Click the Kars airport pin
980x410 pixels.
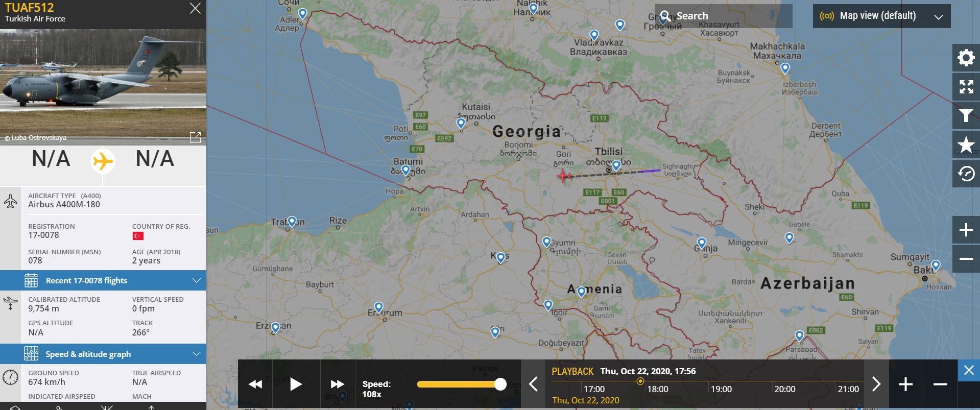500,257
